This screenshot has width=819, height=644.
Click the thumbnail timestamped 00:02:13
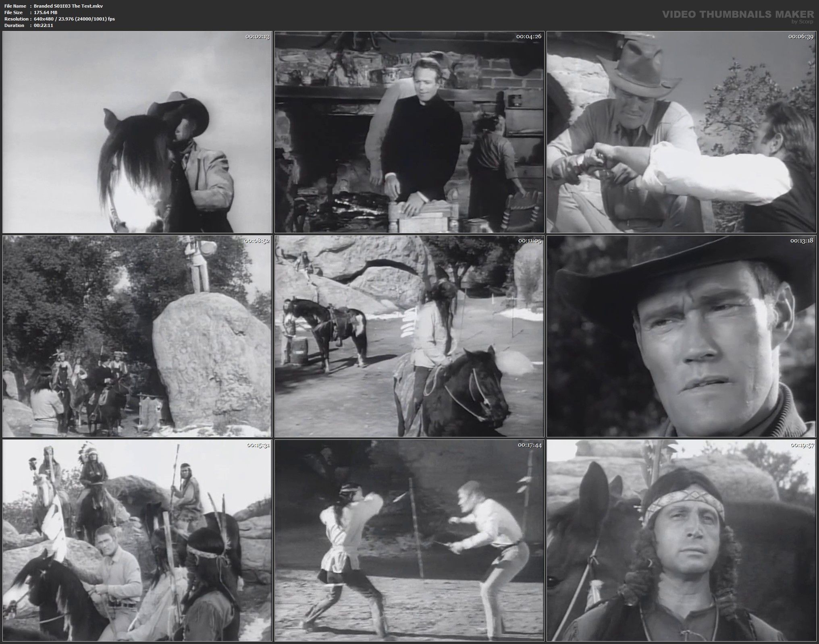coord(137,132)
